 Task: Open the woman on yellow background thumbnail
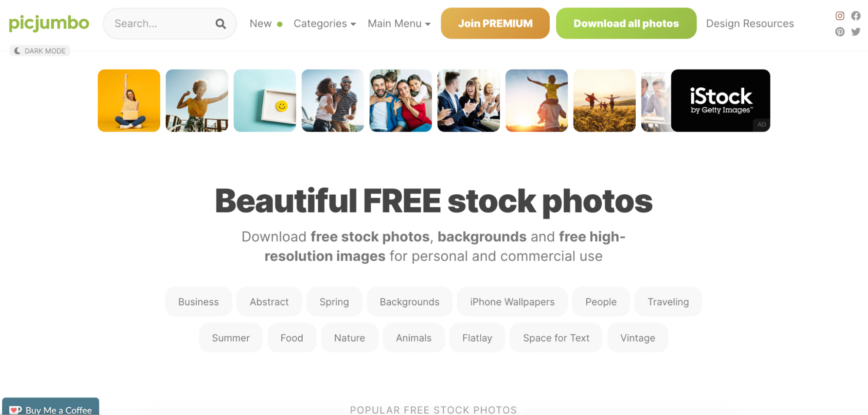[129, 100]
